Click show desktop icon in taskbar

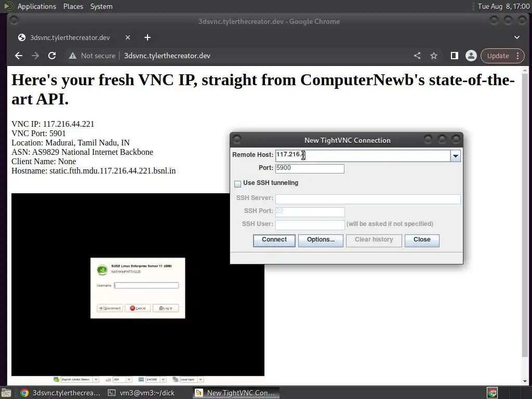click(6, 393)
